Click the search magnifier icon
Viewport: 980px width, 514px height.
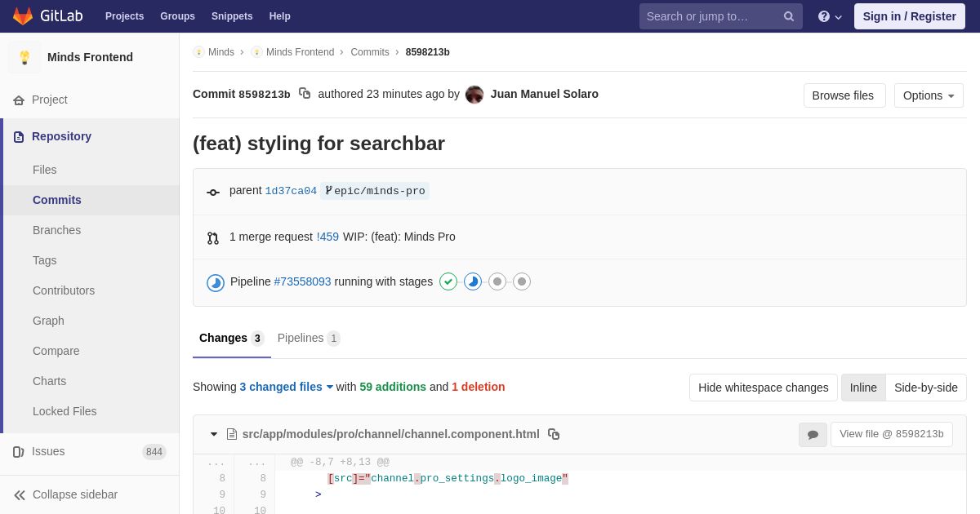click(789, 16)
